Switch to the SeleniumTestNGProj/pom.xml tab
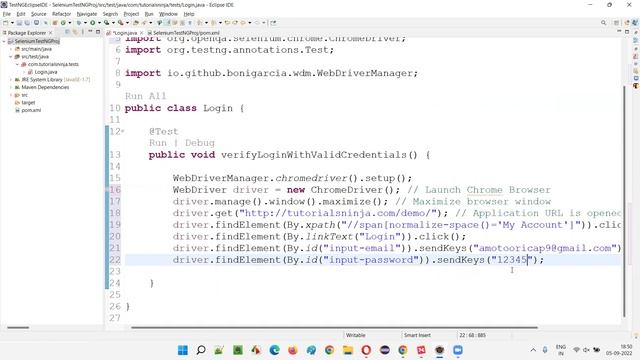The width and height of the screenshot is (640, 360). 184,33
